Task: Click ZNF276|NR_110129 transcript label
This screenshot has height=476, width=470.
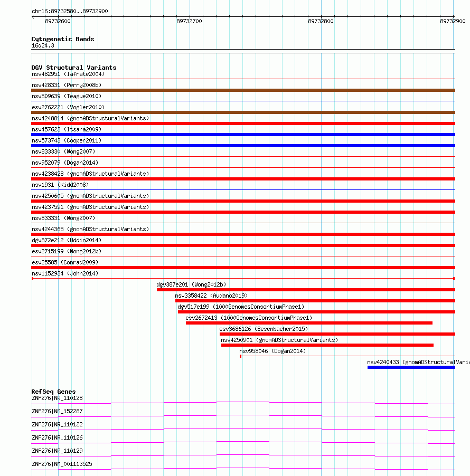Action: 57,451
